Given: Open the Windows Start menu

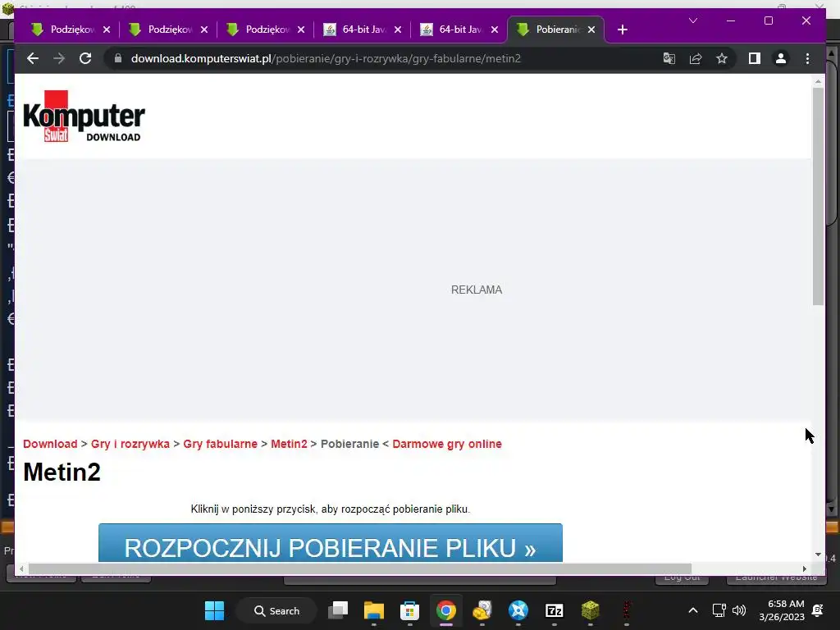Looking at the screenshot, I should click(214, 610).
